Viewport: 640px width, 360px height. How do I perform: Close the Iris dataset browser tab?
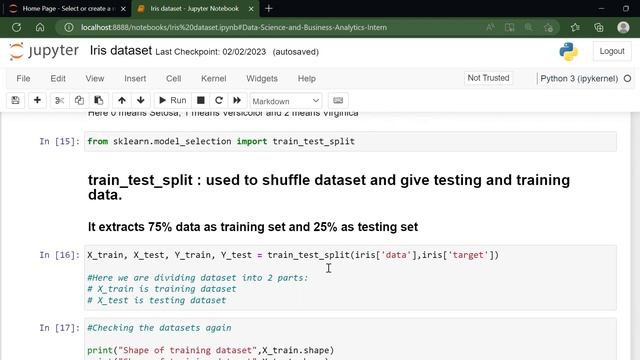point(251,9)
